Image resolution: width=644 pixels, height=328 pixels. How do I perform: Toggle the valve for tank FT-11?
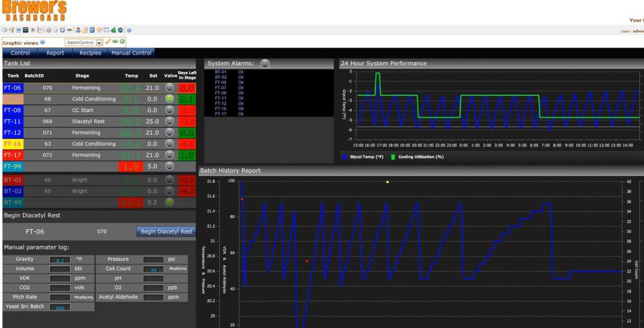169,121
